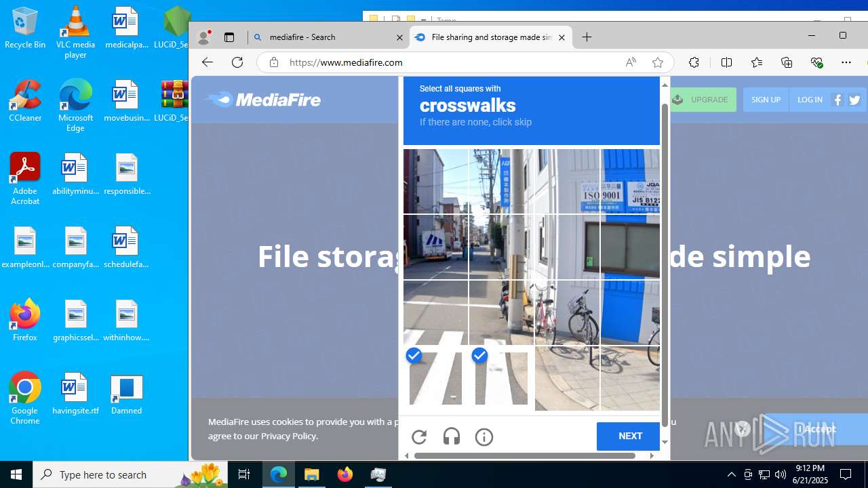Select the top-left building tile

tap(435, 182)
